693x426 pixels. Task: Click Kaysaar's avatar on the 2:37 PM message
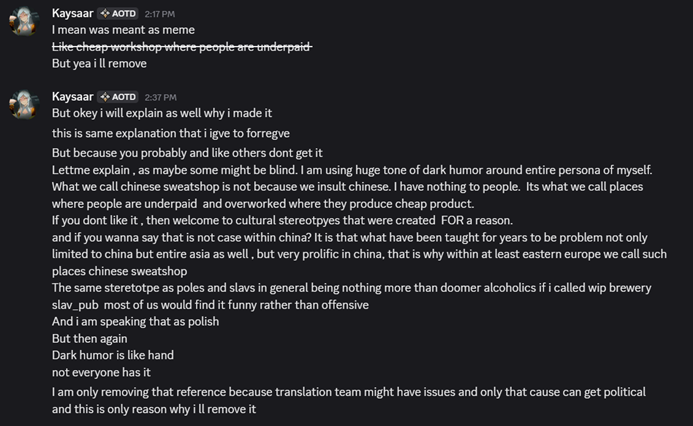point(24,105)
